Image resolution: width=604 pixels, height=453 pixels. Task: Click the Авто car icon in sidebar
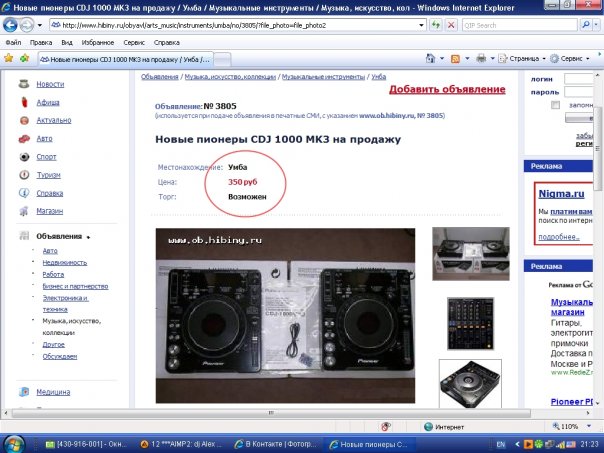pos(23,138)
